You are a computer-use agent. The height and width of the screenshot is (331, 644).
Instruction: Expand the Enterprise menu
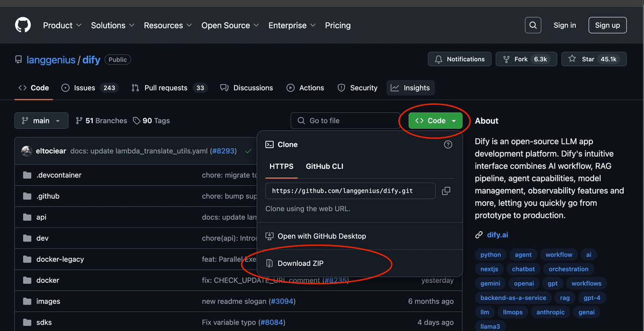292,25
